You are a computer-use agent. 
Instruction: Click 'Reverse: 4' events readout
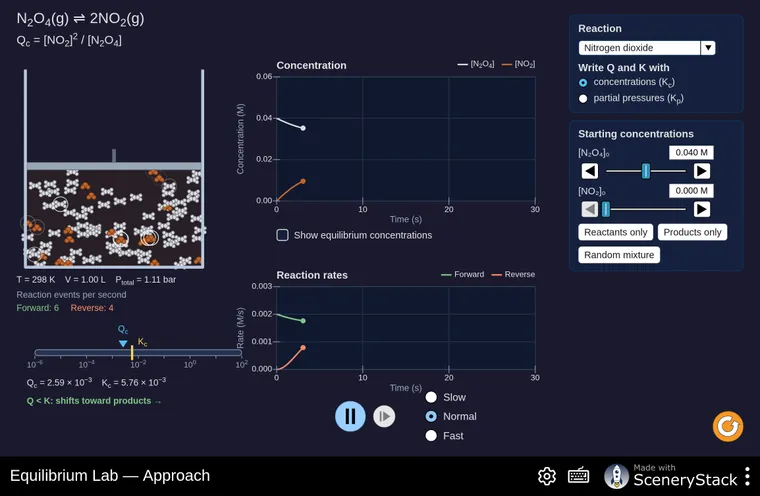[x=92, y=308]
